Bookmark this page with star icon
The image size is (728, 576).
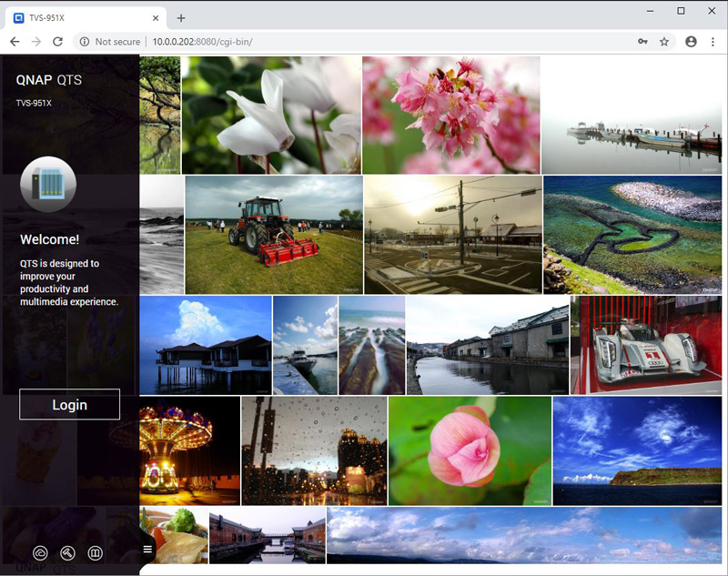pos(664,42)
